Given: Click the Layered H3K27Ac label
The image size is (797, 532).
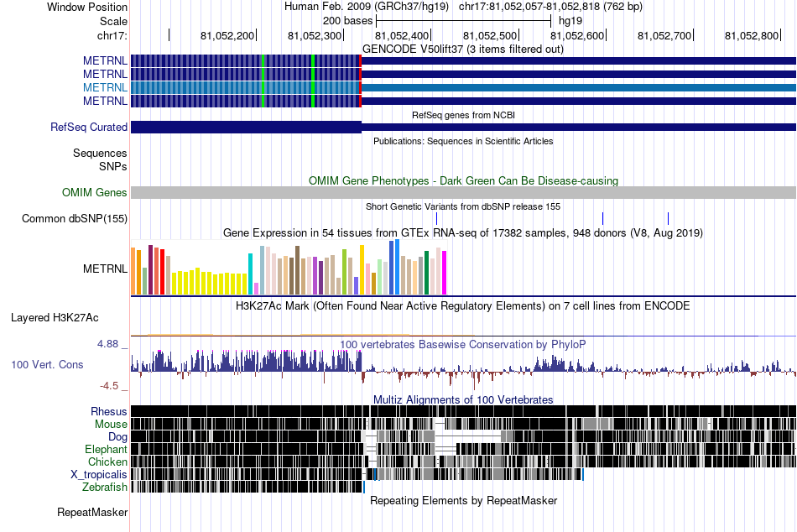Looking at the screenshot, I should tap(55, 318).
